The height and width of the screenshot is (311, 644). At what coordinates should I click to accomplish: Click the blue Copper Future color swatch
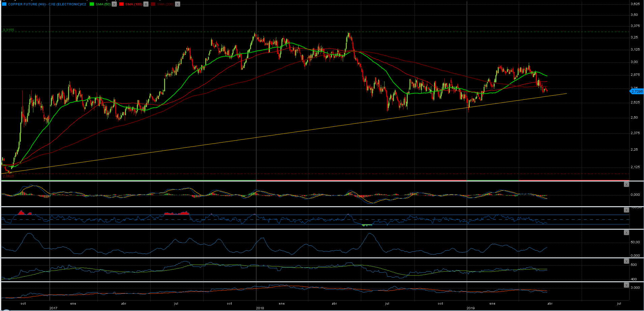tap(4, 4)
